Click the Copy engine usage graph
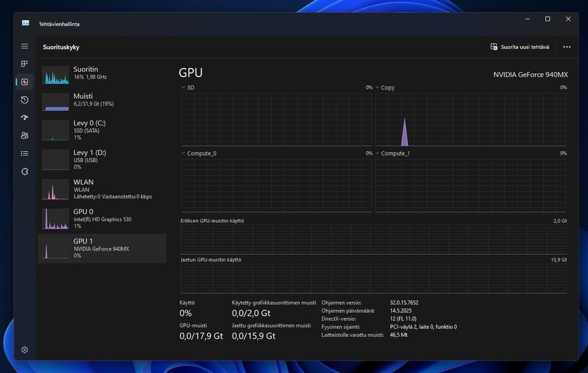 pos(470,119)
